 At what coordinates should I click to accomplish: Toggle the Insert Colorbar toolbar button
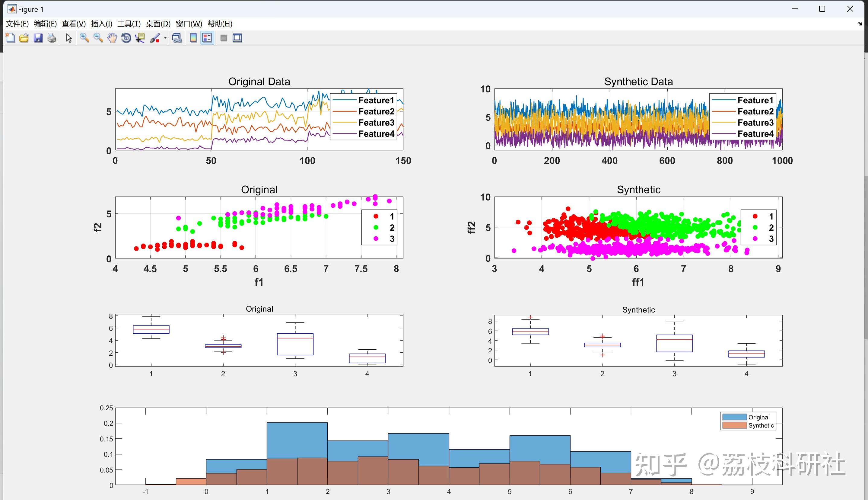point(193,38)
